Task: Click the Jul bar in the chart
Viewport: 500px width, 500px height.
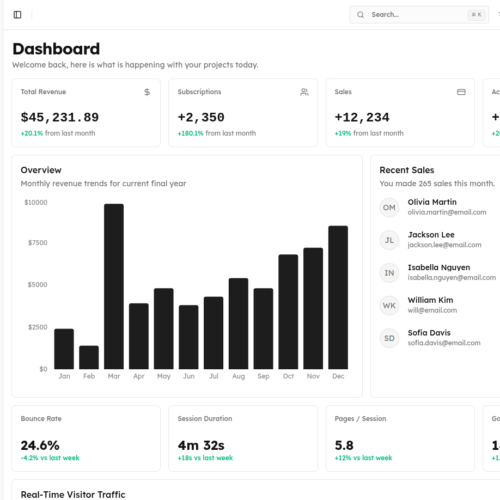Action: click(x=214, y=333)
